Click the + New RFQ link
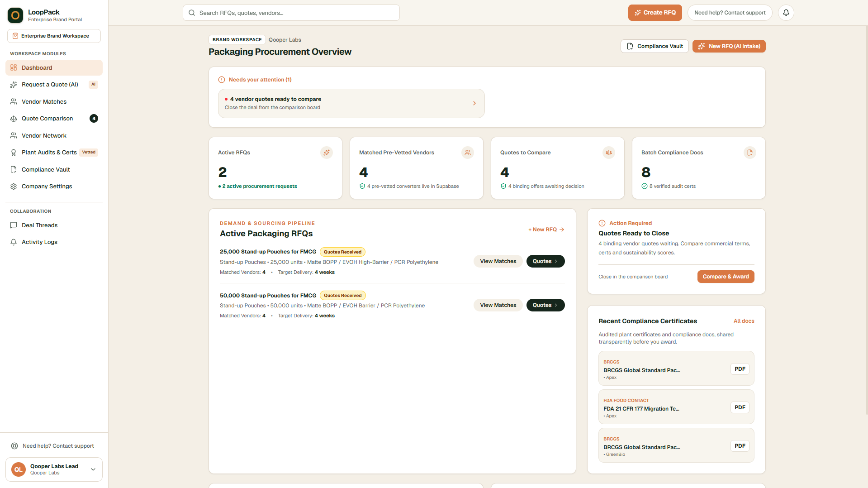Image resolution: width=868 pixels, height=488 pixels. point(546,230)
